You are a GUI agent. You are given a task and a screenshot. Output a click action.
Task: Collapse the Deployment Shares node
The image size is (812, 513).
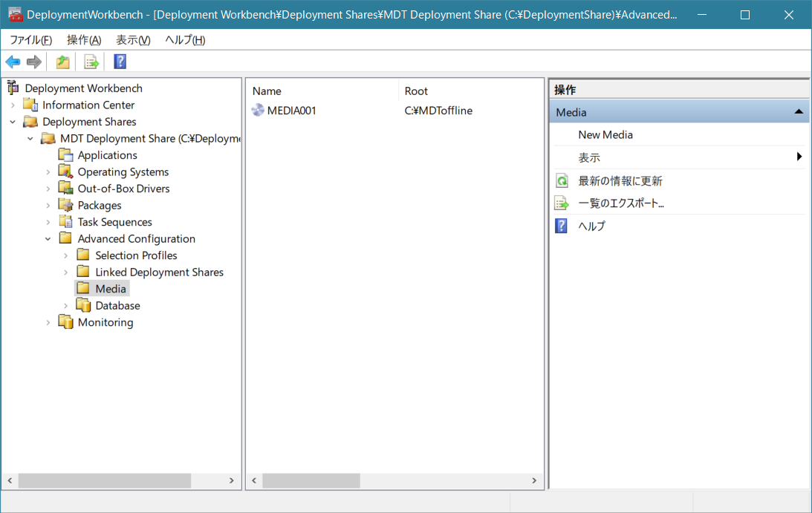(13, 122)
